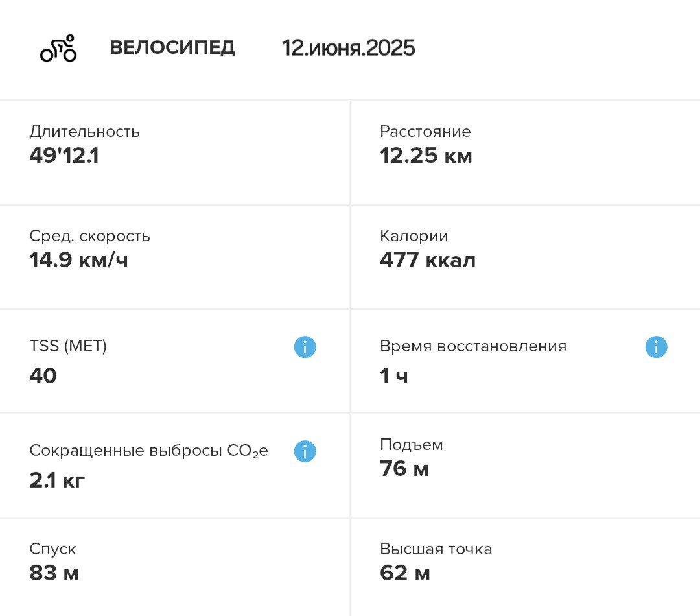This screenshot has width=700, height=616.
Task: Open info icon for Сокращенные выбросы CO₂e
Action: [x=305, y=451]
